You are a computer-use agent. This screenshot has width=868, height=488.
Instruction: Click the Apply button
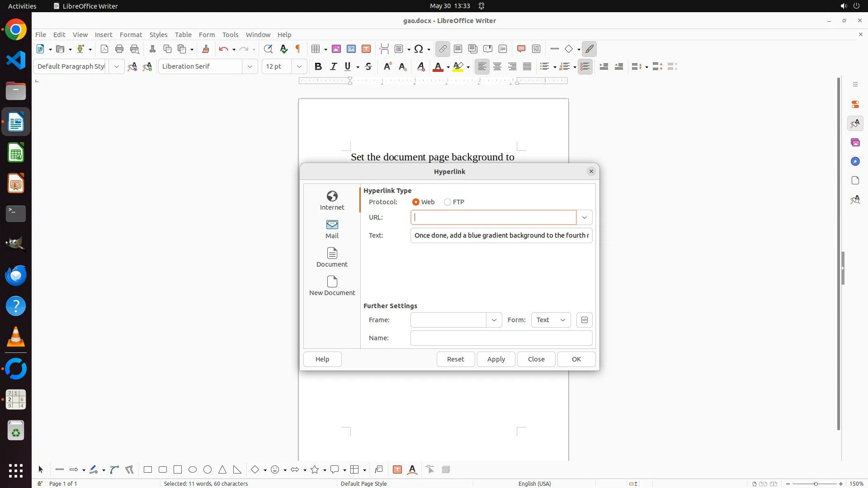[x=496, y=359]
